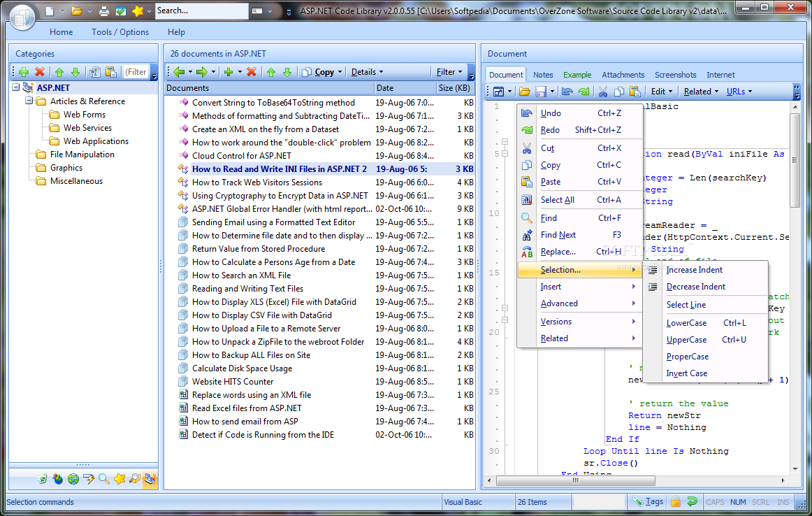Collapse the Articles & Reference tree node
Screen dimensions: 812x516
(x=29, y=101)
